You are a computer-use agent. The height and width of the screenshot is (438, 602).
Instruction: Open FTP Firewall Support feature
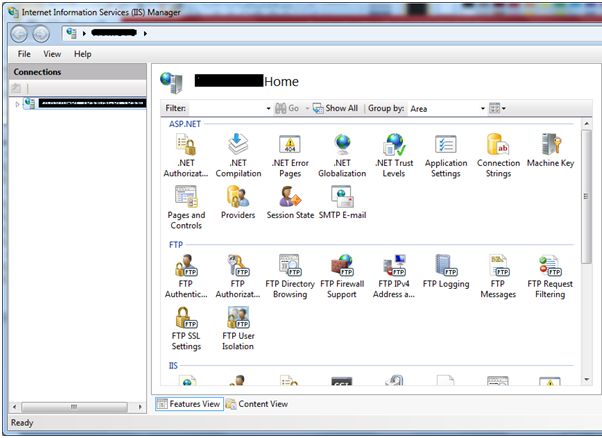point(342,276)
